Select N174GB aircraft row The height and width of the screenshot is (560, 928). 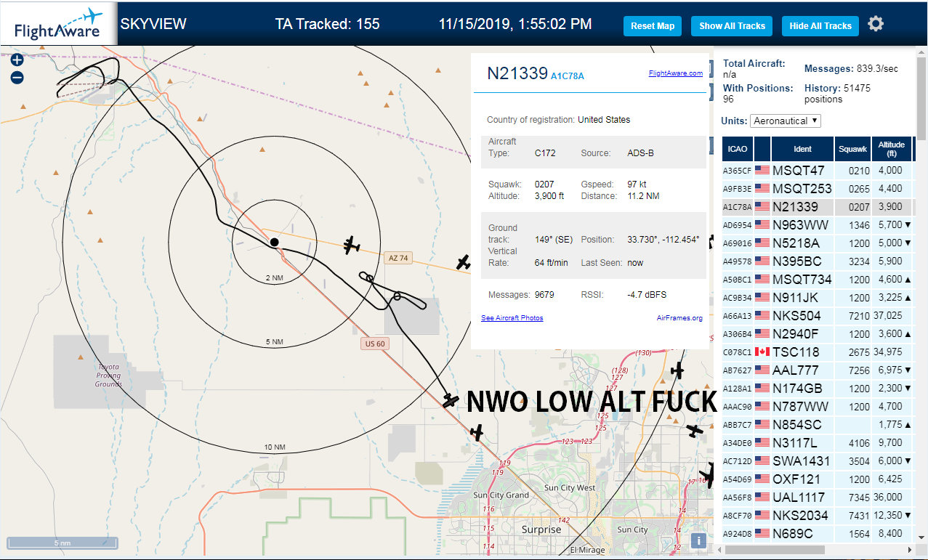pos(819,389)
